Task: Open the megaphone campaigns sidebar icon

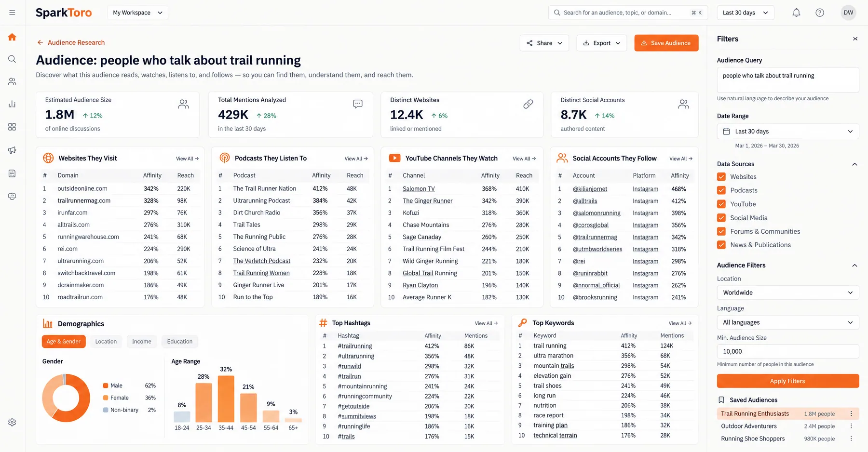Action: 12,150
